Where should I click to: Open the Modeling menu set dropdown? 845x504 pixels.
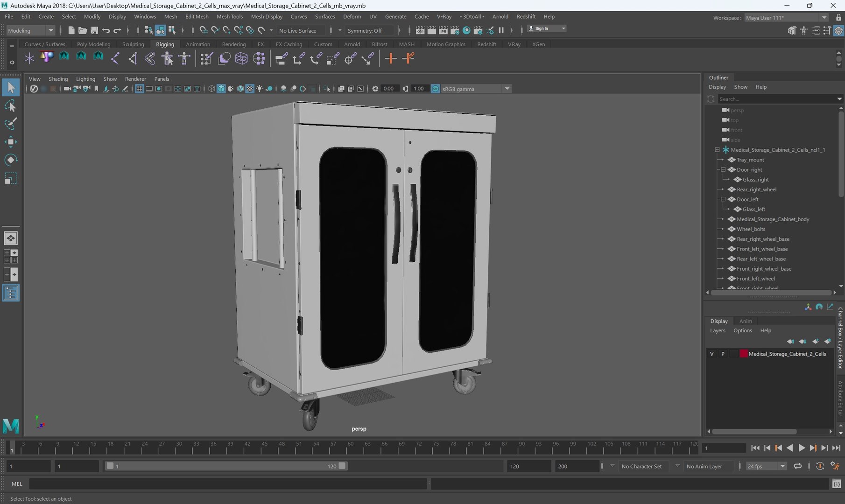point(31,30)
